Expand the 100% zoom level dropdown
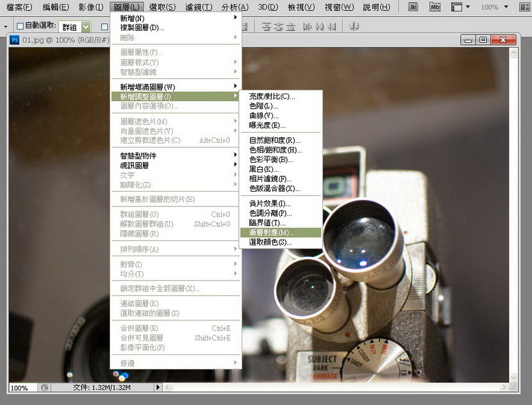532x405 pixels. point(520,7)
